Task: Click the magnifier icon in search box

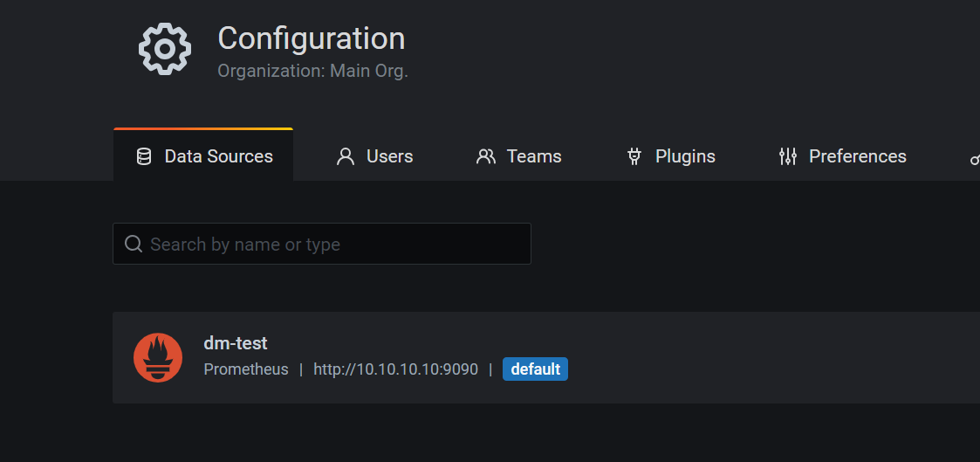Action: tap(134, 243)
